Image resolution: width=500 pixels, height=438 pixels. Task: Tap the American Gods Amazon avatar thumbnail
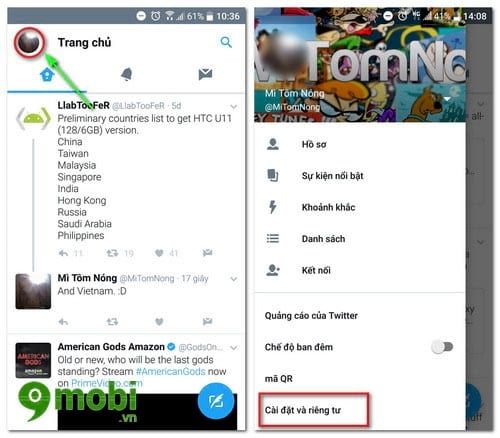click(33, 360)
